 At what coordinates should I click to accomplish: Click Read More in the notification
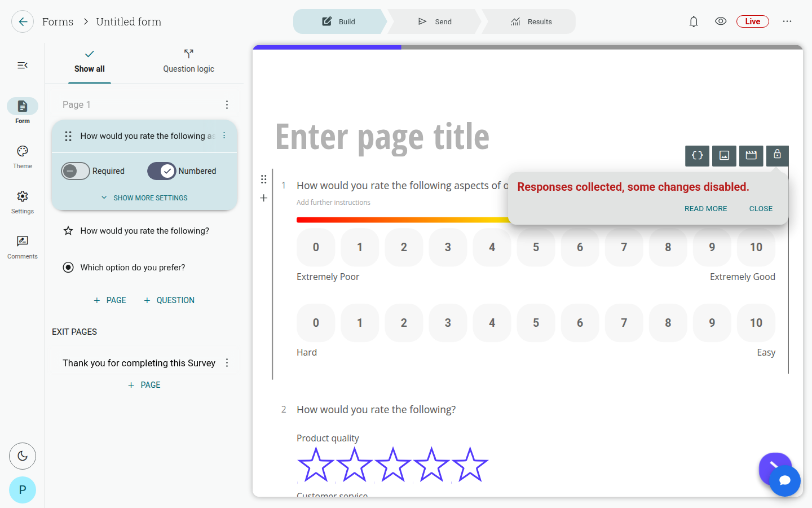click(x=705, y=208)
